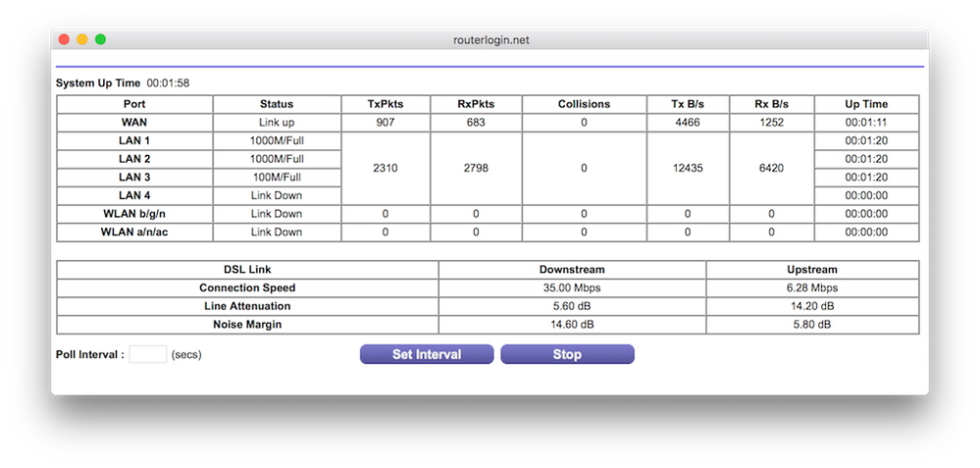The height and width of the screenshot is (468, 980).
Task: Click the Collisions column header
Action: [584, 104]
